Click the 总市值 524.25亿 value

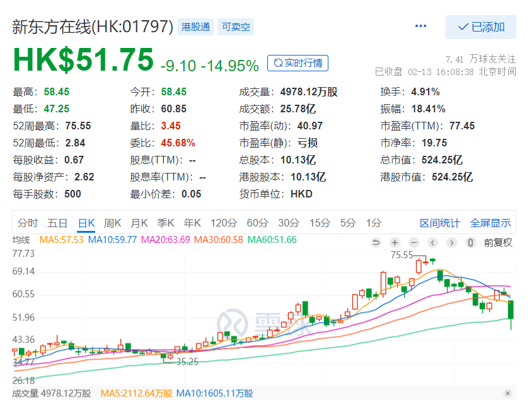click(442, 160)
